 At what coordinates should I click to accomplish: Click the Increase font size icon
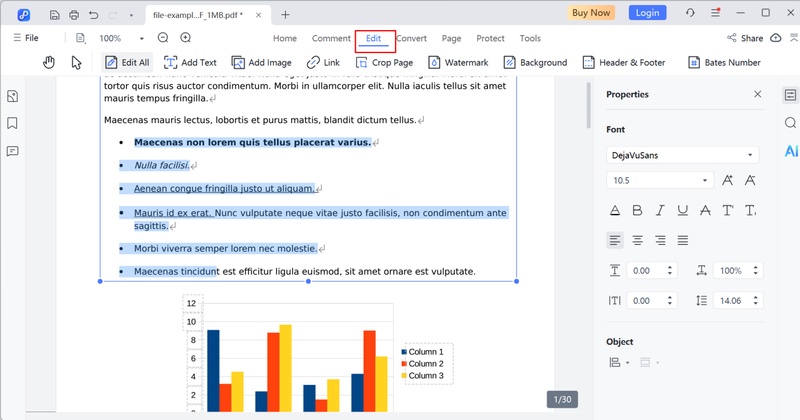[x=727, y=180]
